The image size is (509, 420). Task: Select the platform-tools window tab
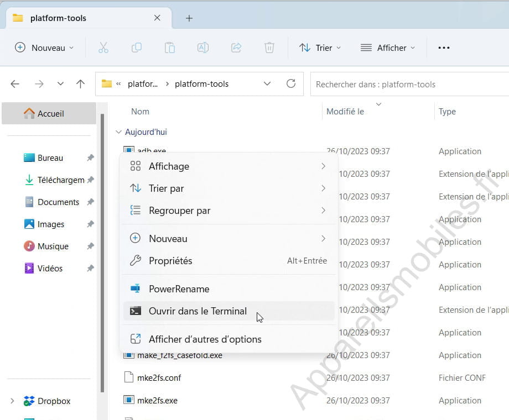(x=89, y=18)
